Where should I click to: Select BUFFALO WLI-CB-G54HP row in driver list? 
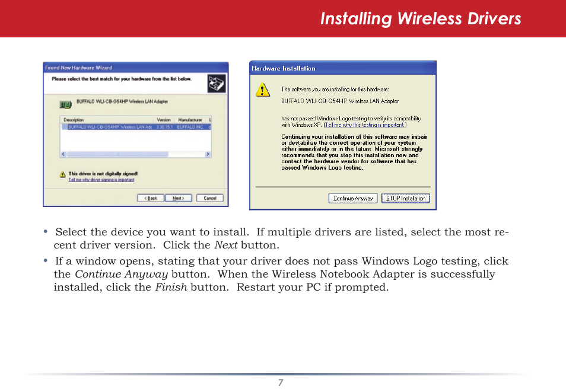point(136,127)
